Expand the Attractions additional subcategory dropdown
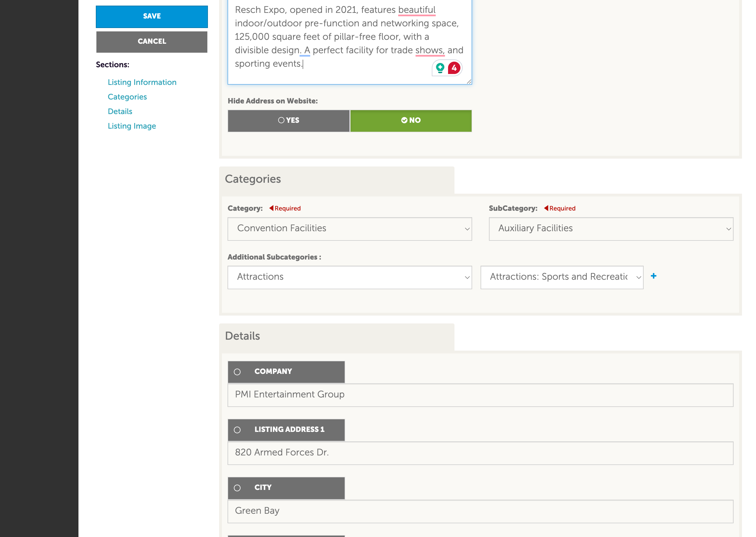The image size is (756, 537). pyautogui.click(x=349, y=277)
